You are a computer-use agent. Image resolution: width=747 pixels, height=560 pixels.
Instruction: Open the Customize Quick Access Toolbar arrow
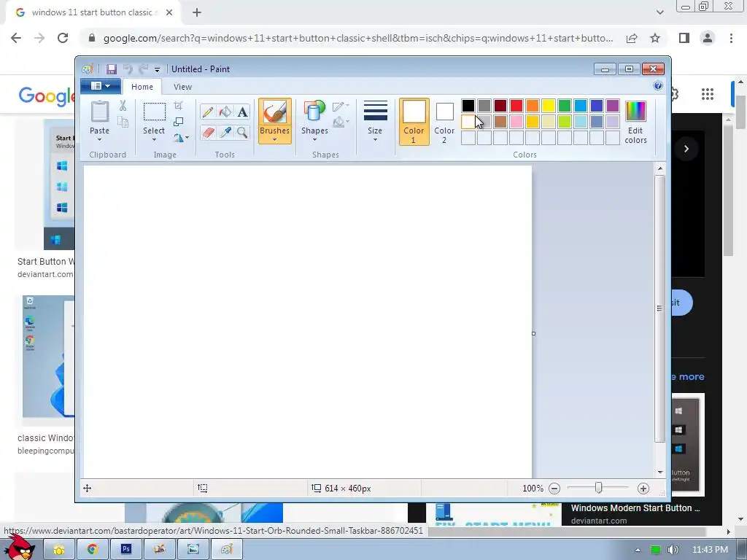pos(158,69)
